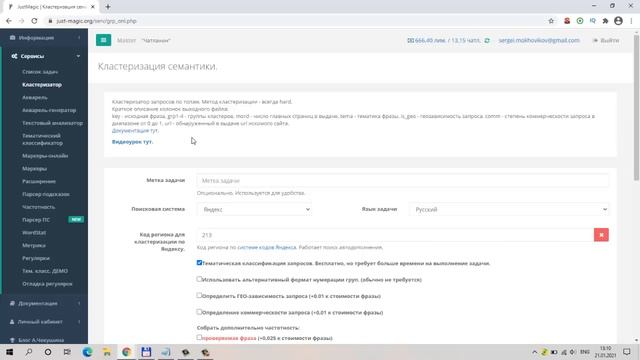This screenshot has height=360, width=640.
Task: Switch to Chrome in the taskbar
Action: (126, 352)
